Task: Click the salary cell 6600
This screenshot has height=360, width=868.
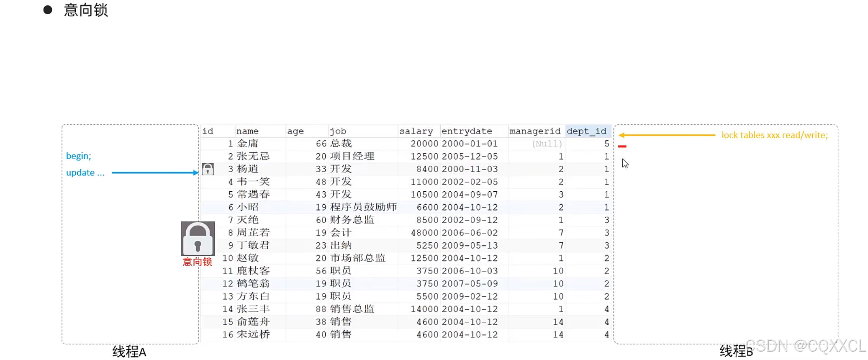Action: pos(427,207)
